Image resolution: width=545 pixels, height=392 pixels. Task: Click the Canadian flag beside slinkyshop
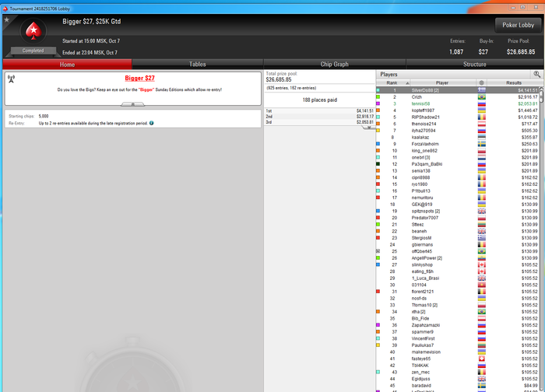tap(482, 265)
